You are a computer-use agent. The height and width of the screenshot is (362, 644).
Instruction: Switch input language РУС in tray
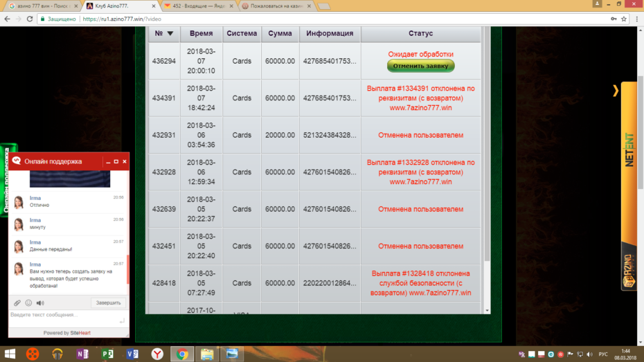coord(603,354)
